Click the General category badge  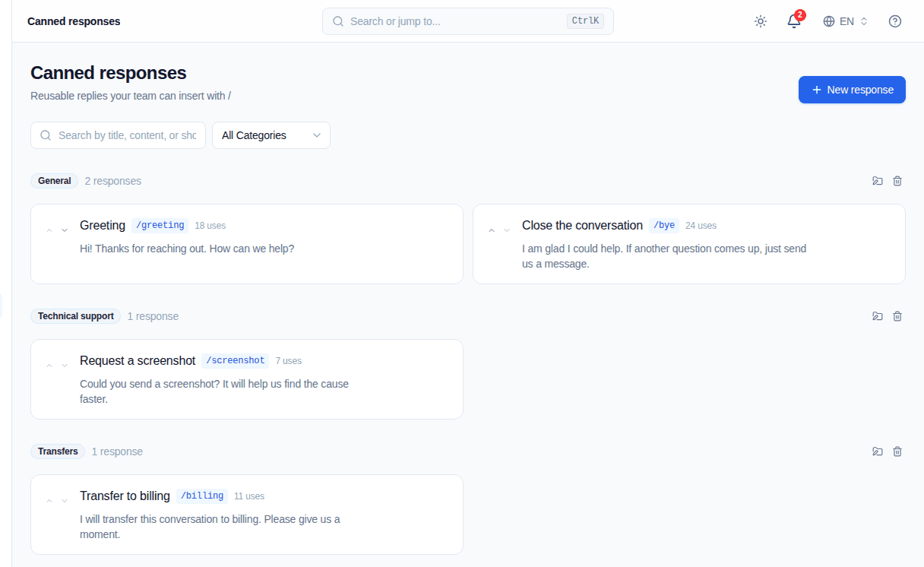55,181
